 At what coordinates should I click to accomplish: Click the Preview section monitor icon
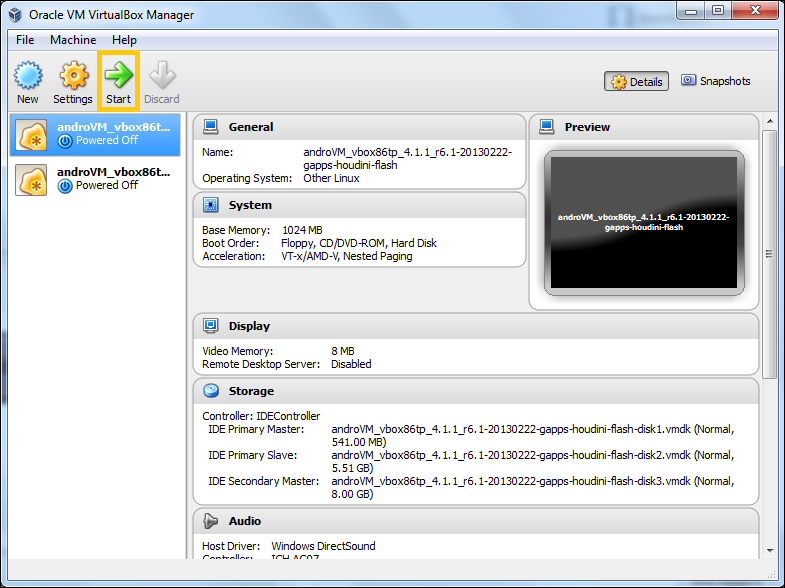pyautogui.click(x=547, y=127)
